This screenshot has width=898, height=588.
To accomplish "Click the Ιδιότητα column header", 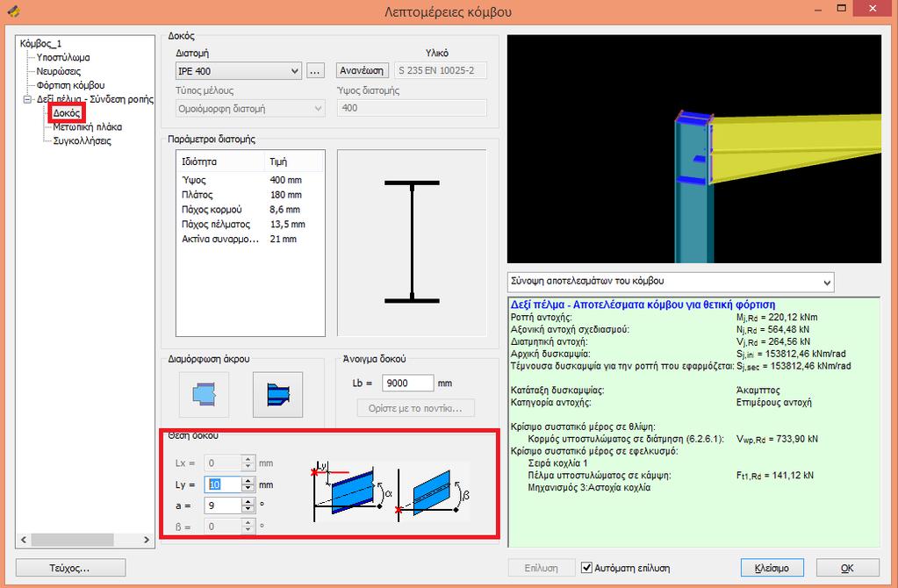I will point(220,162).
